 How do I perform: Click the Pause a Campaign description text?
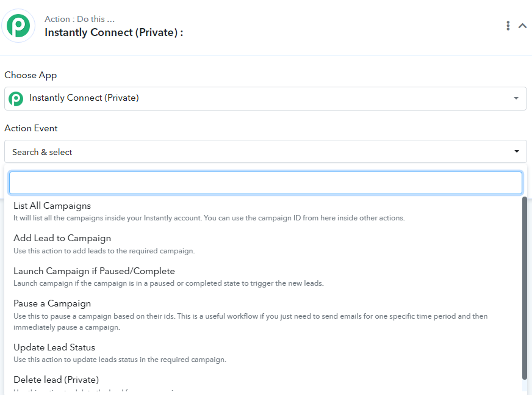[250, 322]
